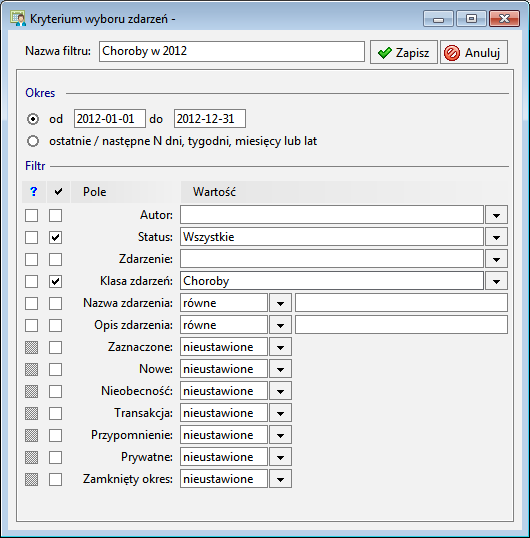Open the Autor dropdown arrow

point(496,215)
